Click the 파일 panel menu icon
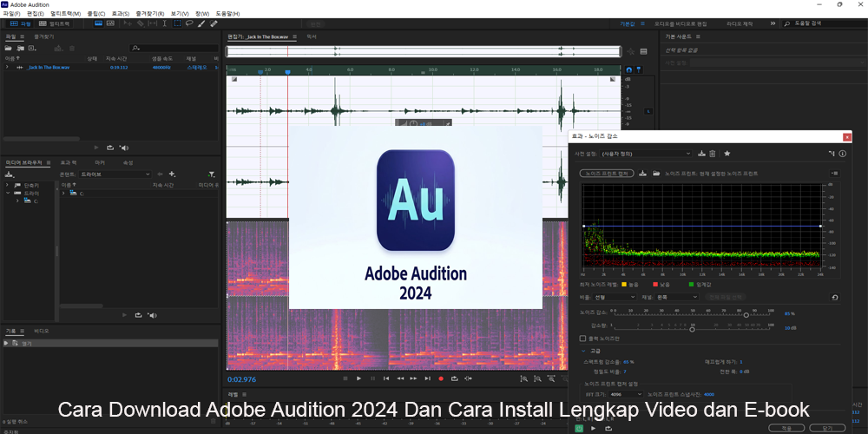This screenshot has height=434, width=868. [23, 36]
